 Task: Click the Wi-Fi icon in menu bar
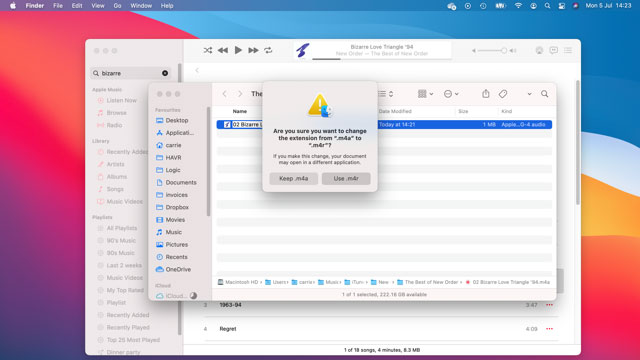[x=518, y=6]
